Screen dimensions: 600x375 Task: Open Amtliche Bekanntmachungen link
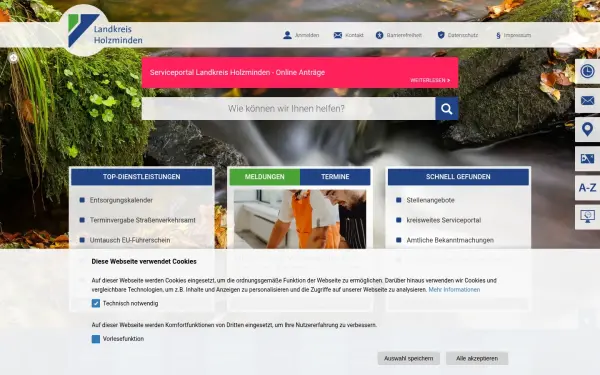[450, 240]
